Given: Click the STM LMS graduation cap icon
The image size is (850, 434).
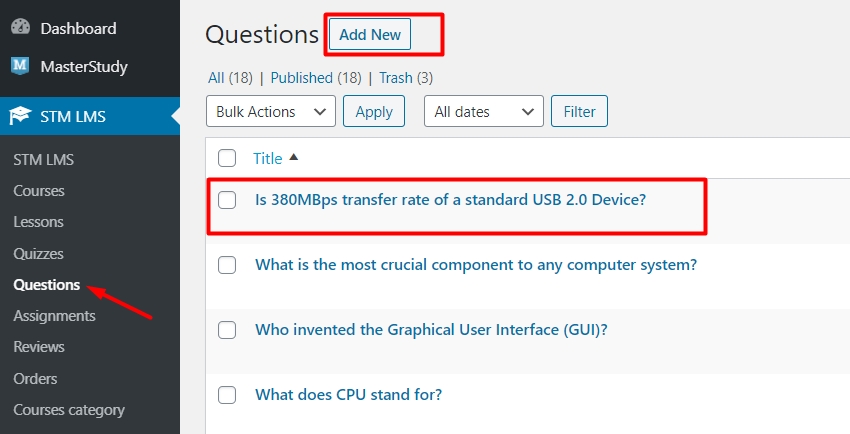Looking at the screenshot, I should [20, 116].
